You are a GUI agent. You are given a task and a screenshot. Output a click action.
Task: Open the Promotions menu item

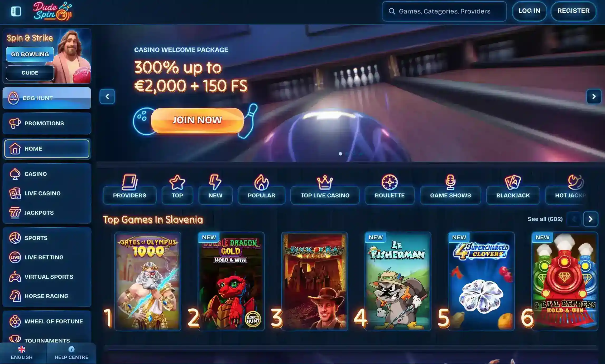point(47,123)
